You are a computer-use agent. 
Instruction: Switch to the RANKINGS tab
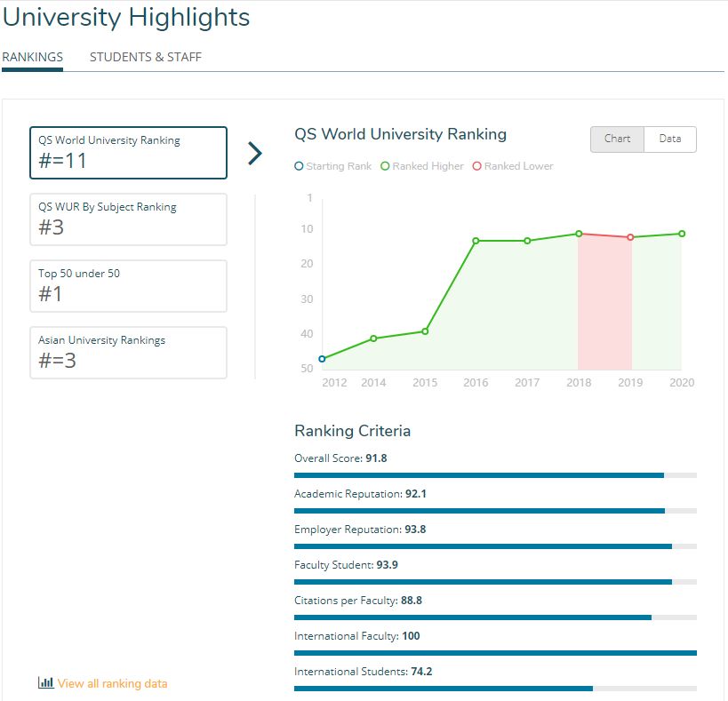tap(33, 57)
